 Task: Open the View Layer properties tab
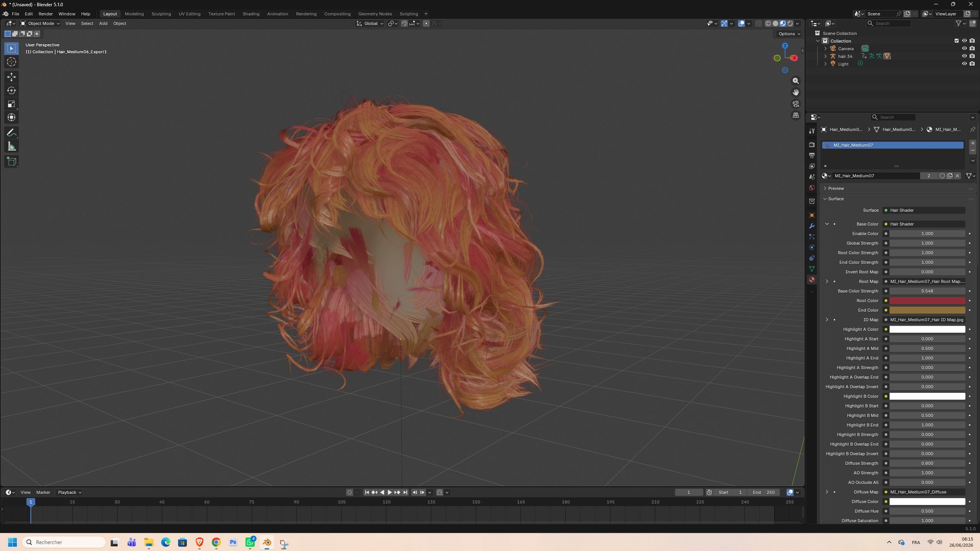click(812, 166)
